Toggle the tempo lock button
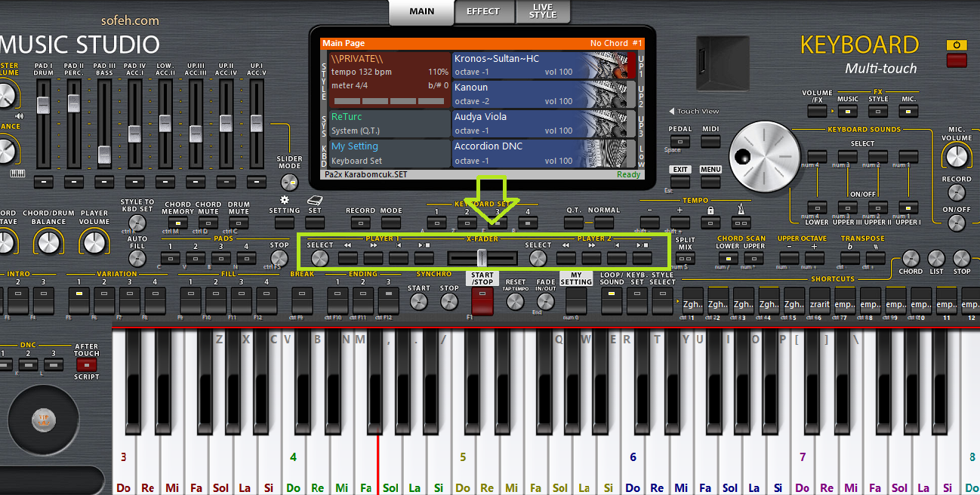 [710, 223]
